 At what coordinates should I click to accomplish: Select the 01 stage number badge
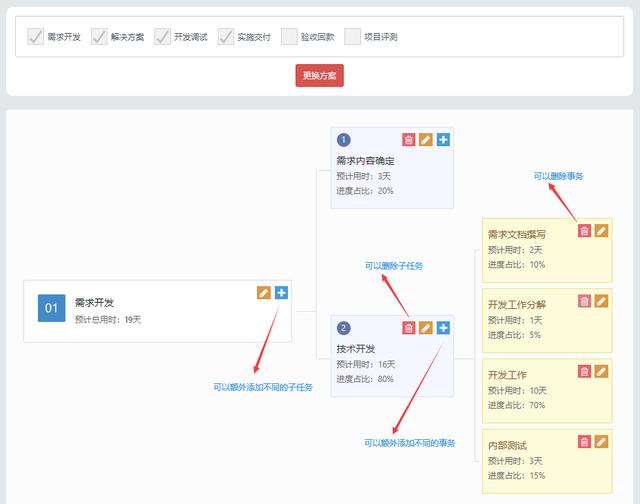coord(51,308)
